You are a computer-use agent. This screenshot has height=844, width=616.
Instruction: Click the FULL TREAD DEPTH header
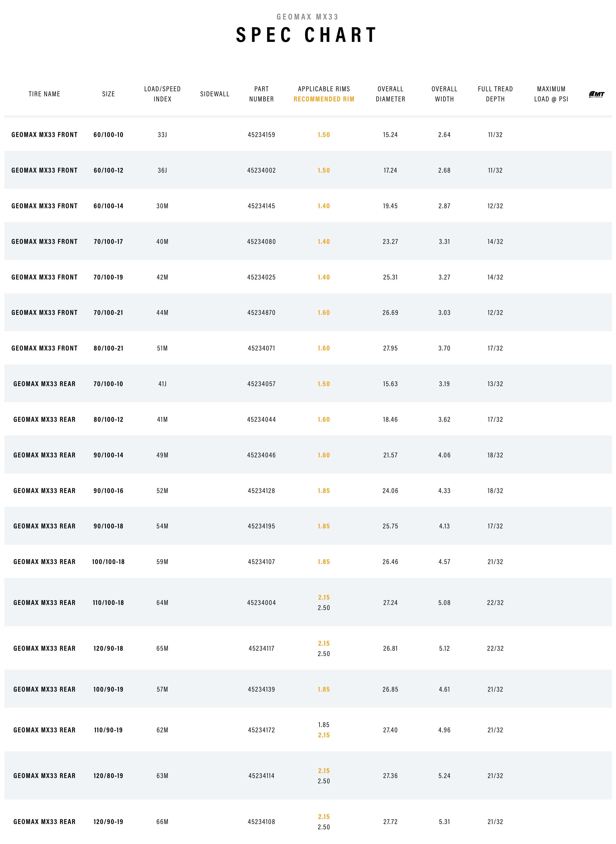coord(495,94)
